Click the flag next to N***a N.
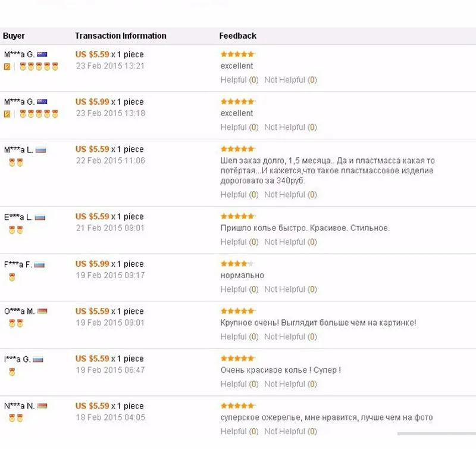This screenshot has height=449, width=476. [42, 406]
